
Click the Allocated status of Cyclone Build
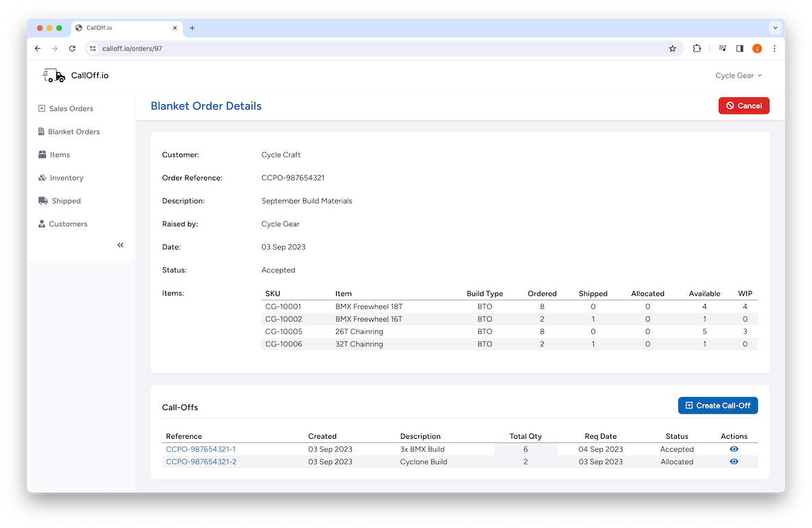click(x=677, y=461)
